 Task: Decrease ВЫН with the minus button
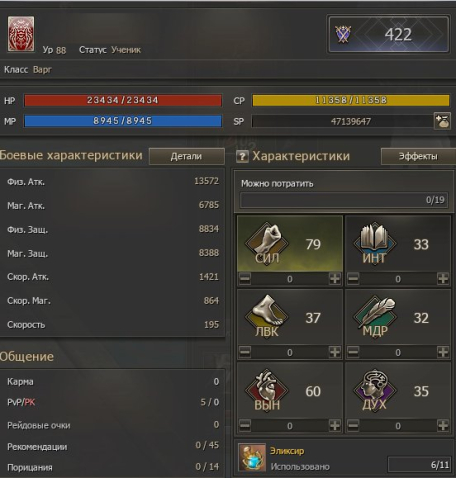245,425
